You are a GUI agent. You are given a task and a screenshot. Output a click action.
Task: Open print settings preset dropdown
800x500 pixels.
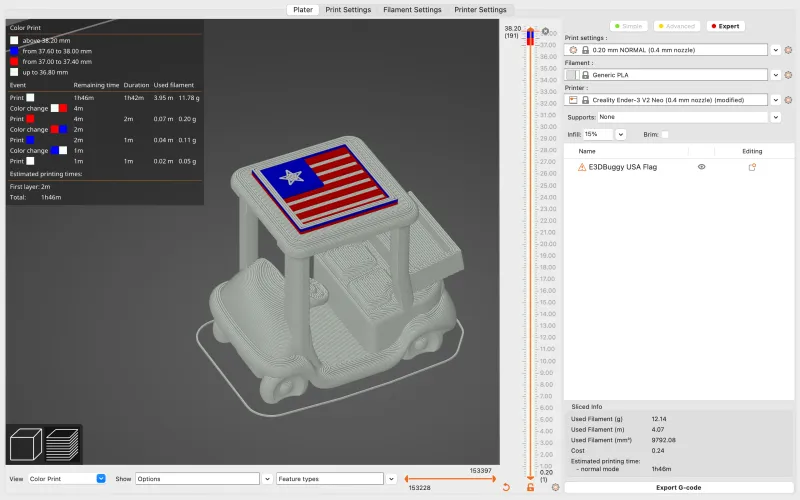(776, 50)
